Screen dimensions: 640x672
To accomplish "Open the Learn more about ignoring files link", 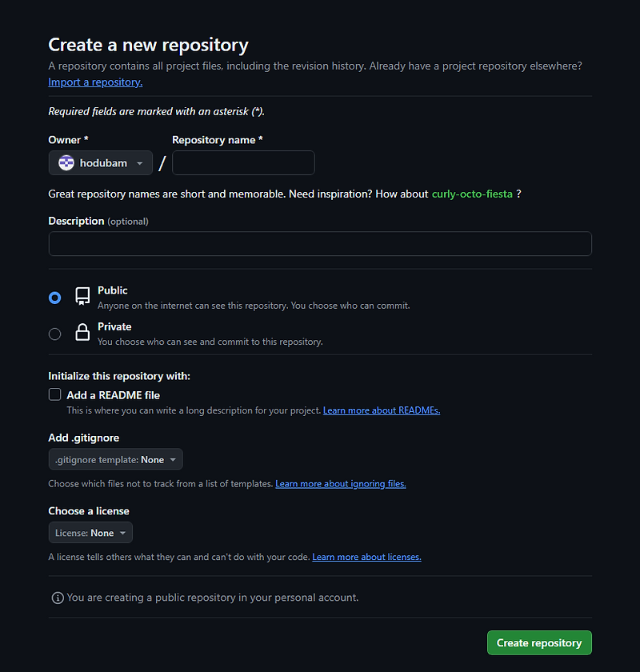I will (x=340, y=483).
